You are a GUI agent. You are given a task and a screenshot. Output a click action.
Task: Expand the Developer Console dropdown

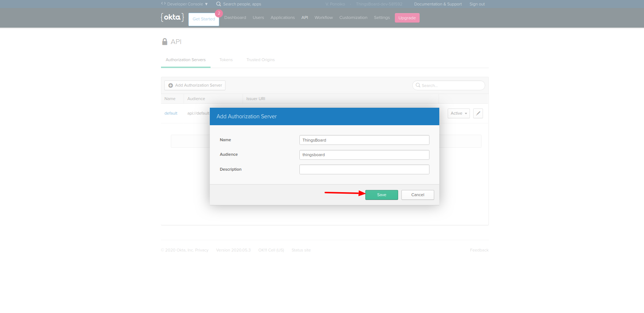point(185,4)
